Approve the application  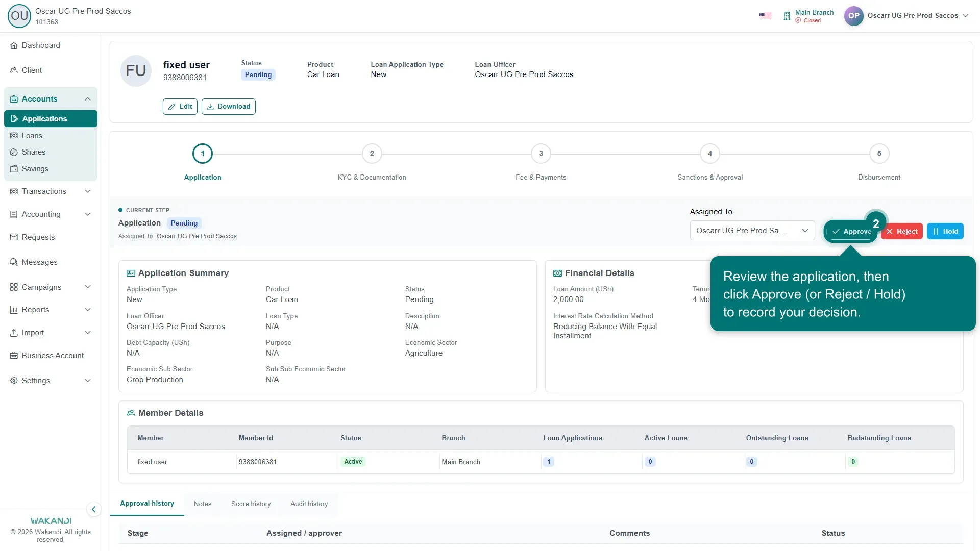pyautogui.click(x=850, y=232)
